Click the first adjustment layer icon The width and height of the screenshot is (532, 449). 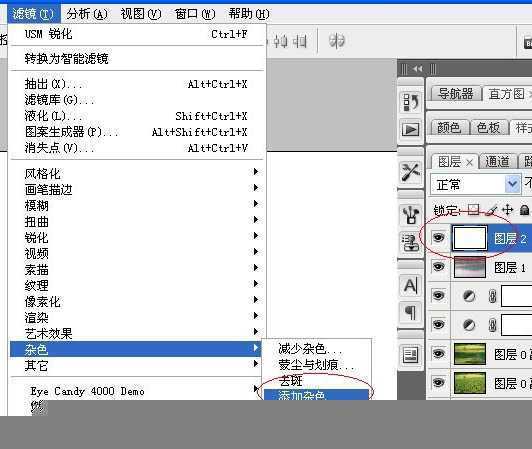469,296
